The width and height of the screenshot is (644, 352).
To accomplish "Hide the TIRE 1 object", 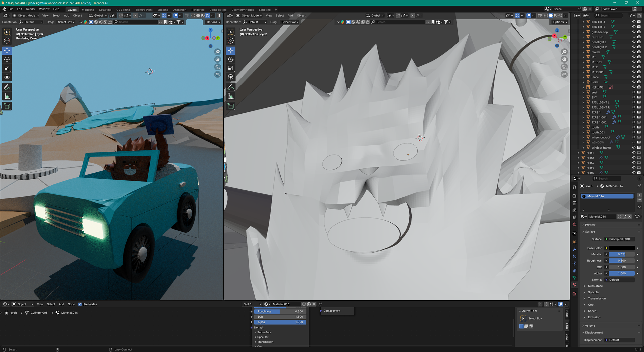I will click(634, 112).
